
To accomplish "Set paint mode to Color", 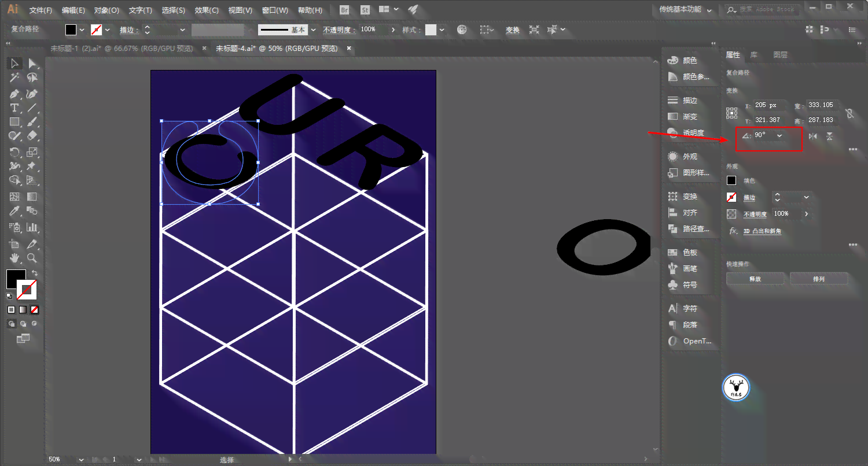I will click(x=11, y=309).
